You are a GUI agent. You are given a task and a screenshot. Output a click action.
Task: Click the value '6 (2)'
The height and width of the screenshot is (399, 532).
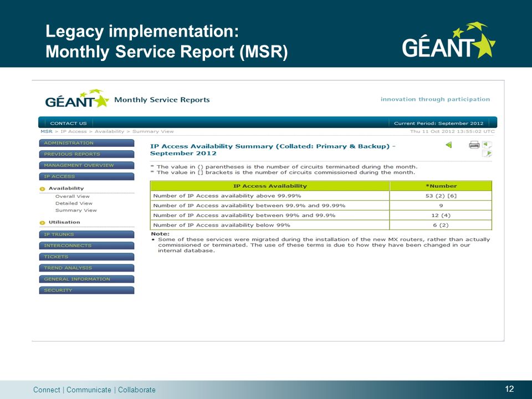(x=441, y=225)
